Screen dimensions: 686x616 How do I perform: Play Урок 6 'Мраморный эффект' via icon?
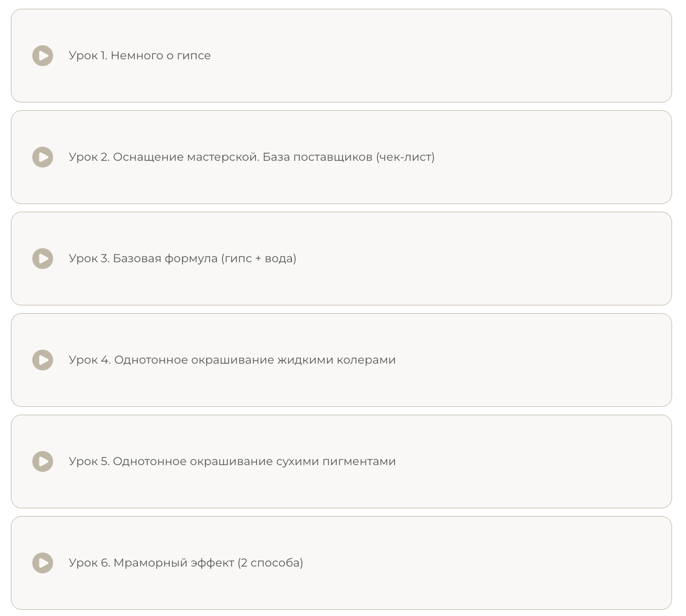click(43, 563)
